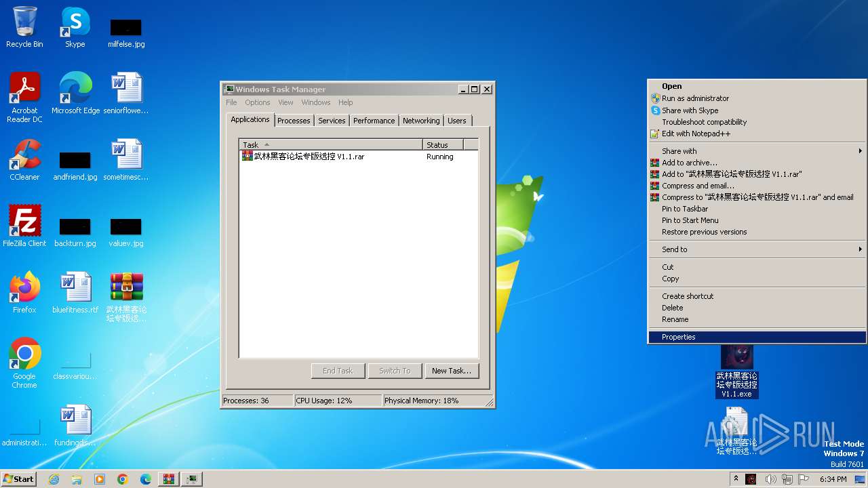Select the fundingdis... Word document icon
Viewport: 868px width, 488px height.
75,425
